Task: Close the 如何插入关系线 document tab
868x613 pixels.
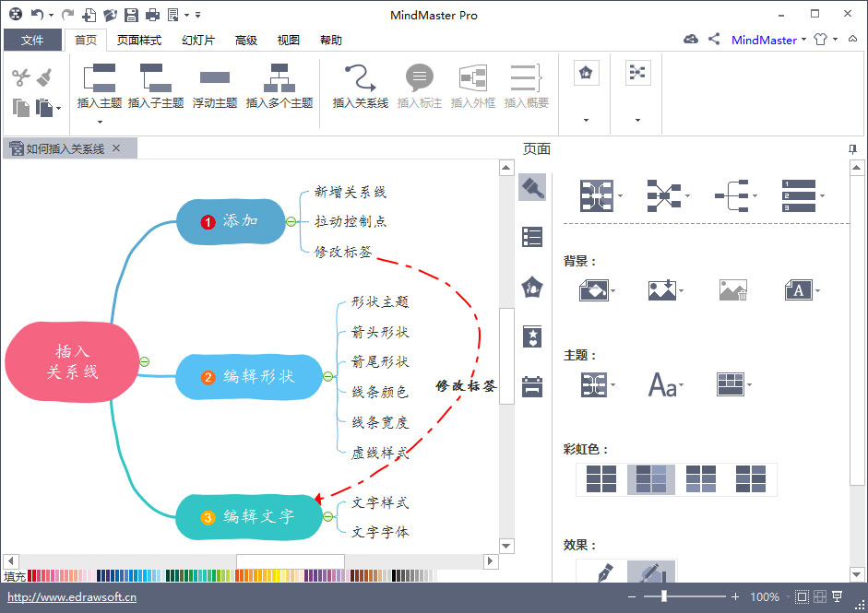Action: tap(115, 147)
